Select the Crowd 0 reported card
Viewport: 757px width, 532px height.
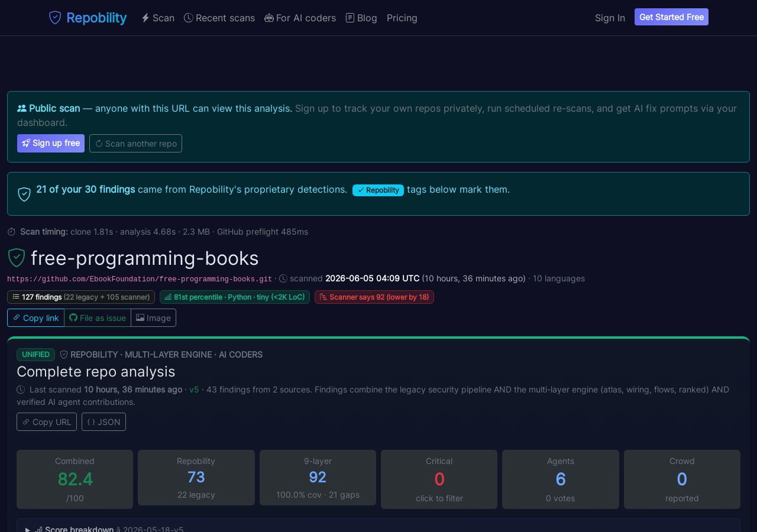(682, 479)
